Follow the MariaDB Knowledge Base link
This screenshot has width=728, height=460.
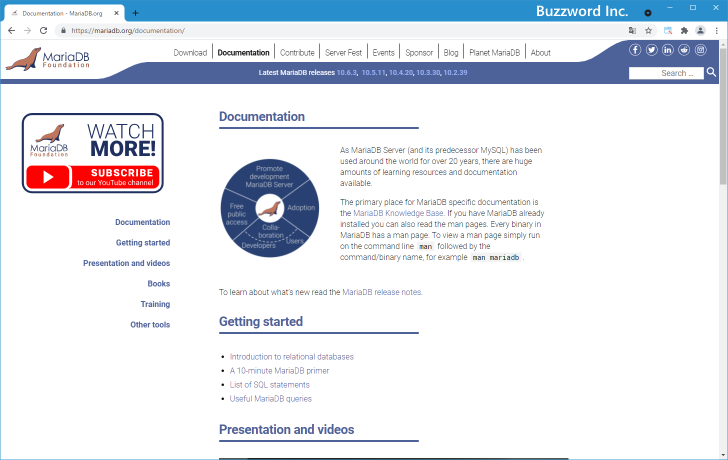pyautogui.click(x=399, y=213)
